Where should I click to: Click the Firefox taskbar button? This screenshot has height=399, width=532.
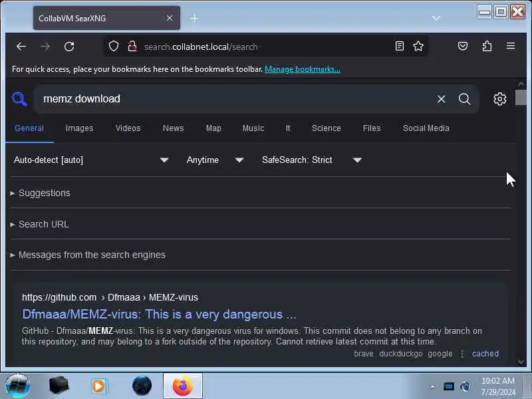point(182,386)
